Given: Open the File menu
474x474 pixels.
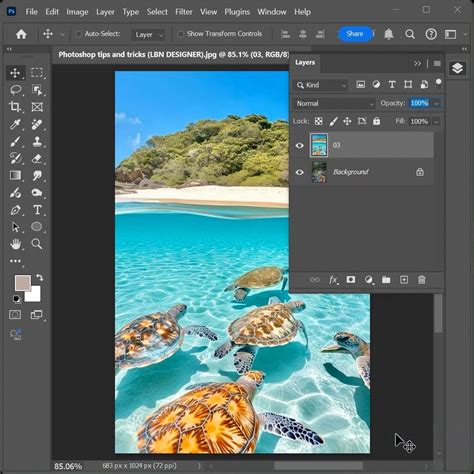Looking at the screenshot, I should 32,12.
